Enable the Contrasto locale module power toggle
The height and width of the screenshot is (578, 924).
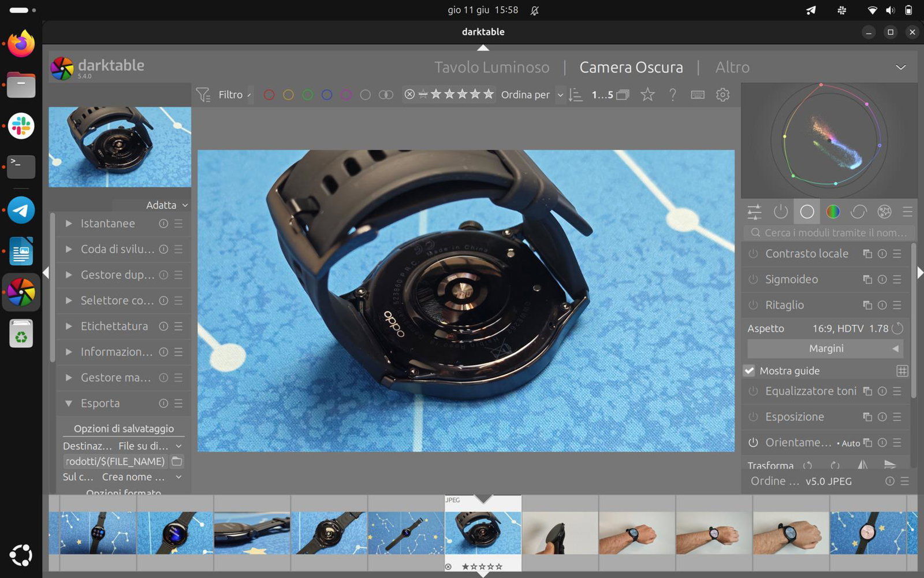coord(753,254)
